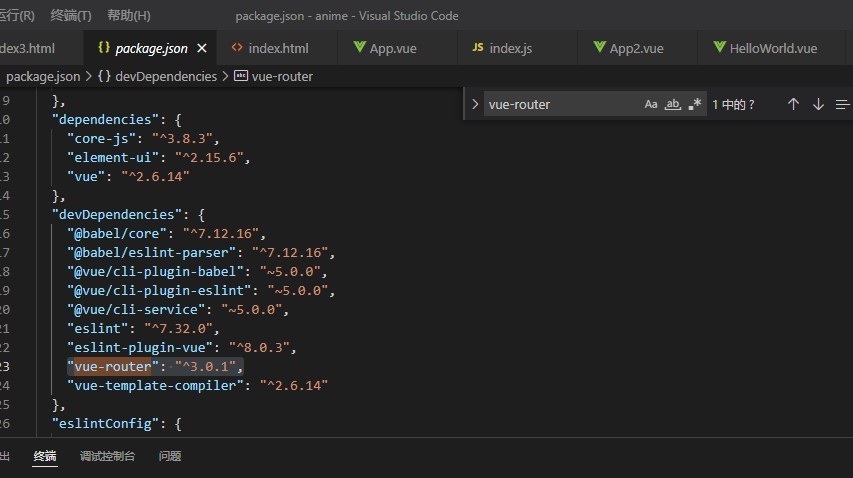The height and width of the screenshot is (478, 853).
Task: Click devDependencies in the breadcrumb
Action: [166, 77]
